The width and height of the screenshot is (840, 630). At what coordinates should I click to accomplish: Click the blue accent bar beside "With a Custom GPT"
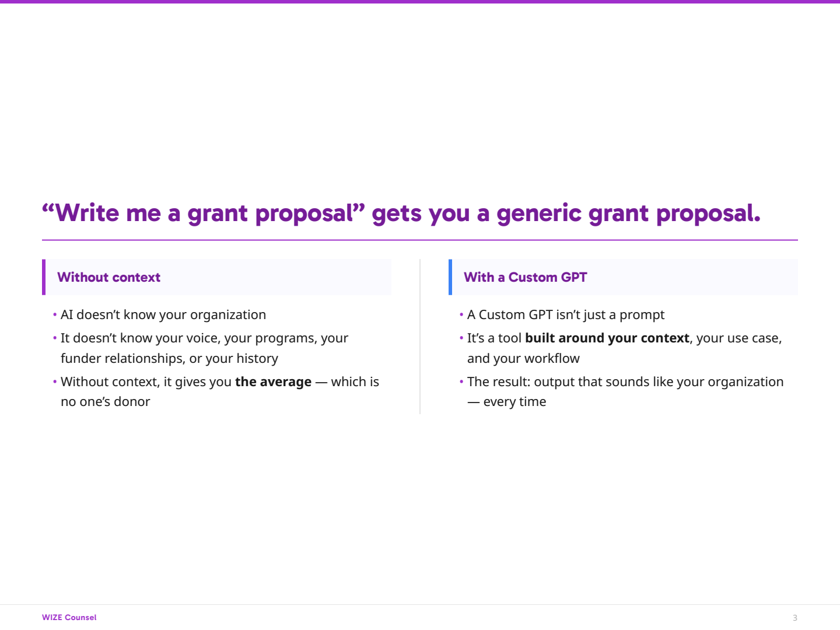pos(450,277)
